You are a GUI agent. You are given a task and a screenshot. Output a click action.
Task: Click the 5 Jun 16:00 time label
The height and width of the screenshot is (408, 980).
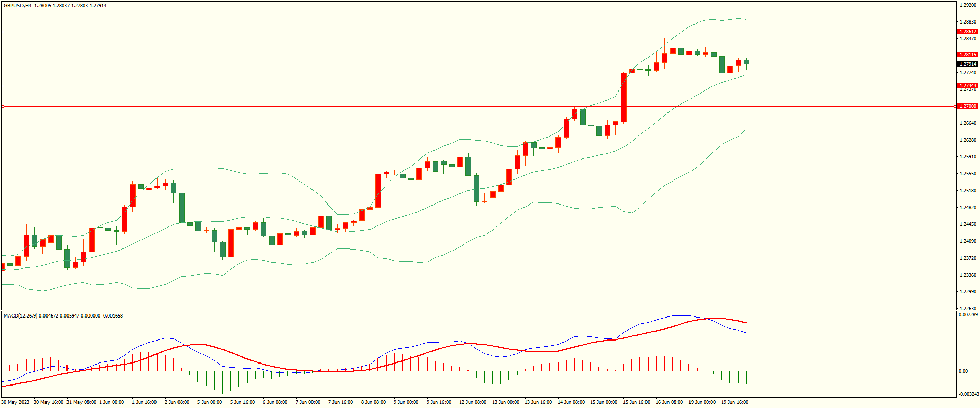242,402
